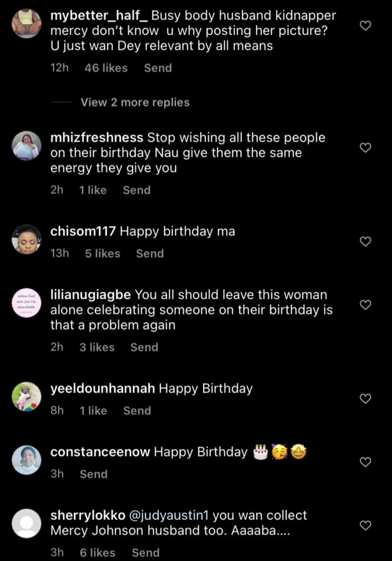The image size is (392, 561).
Task: Expand View 2 more replies
Action: point(135,102)
